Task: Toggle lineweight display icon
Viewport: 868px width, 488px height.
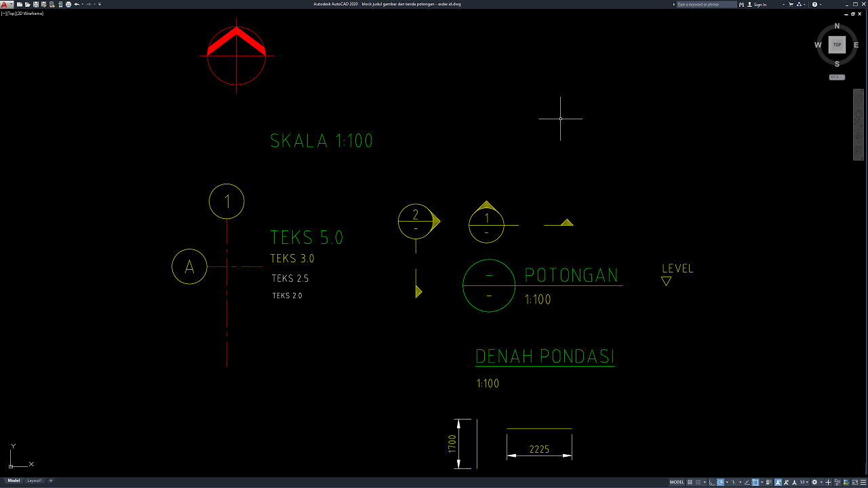Action: pos(768,483)
